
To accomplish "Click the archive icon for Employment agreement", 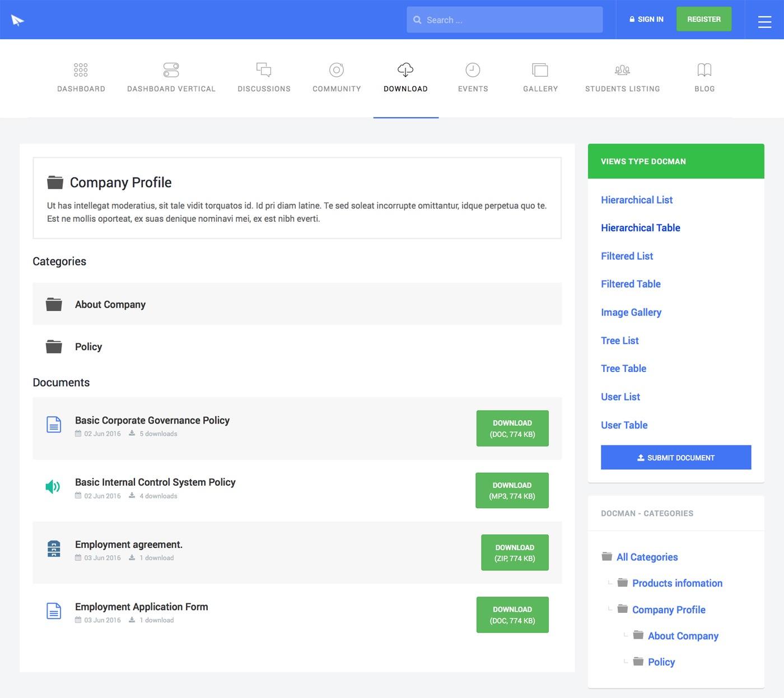I will pos(54,549).
